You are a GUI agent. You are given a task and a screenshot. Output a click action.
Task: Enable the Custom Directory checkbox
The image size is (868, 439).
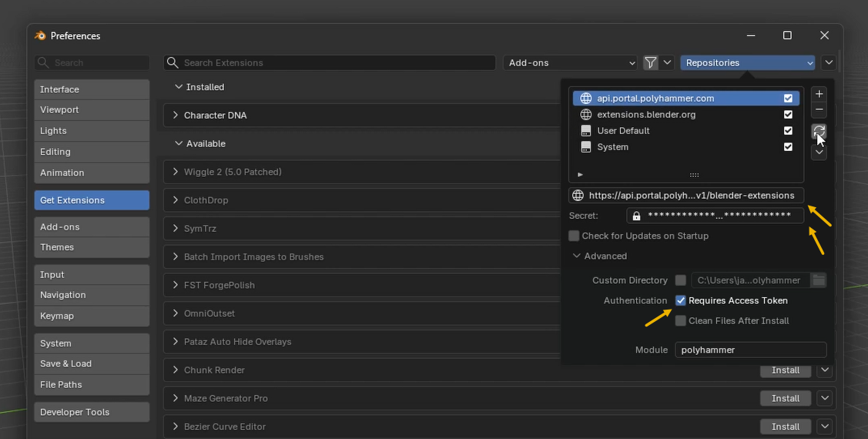point(681,280)
